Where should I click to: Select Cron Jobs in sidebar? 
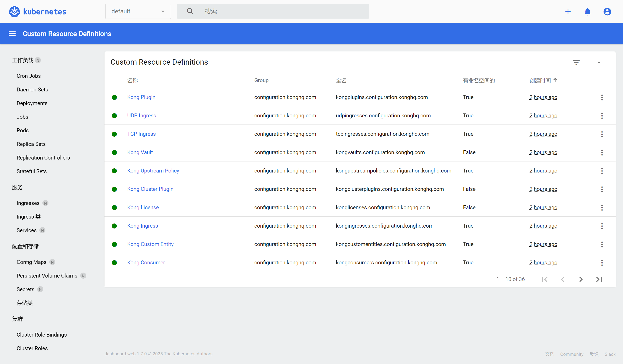coord(29,76)
